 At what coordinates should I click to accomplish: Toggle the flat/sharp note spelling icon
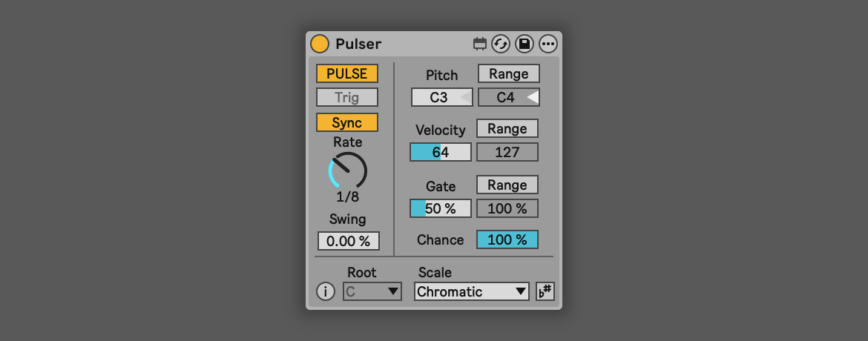tap(545, 291)
